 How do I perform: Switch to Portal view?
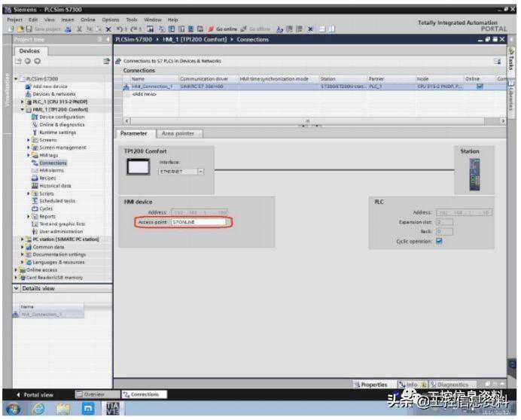35,394
